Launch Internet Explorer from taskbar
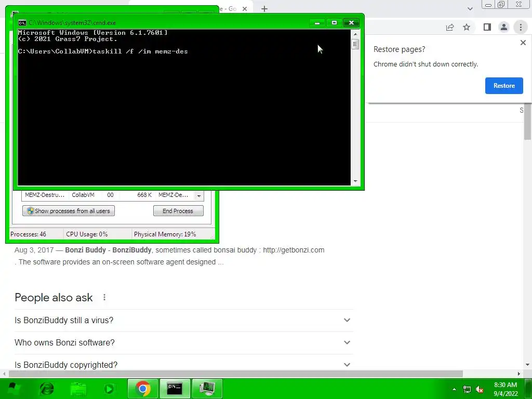The height and width of the screenshot is (399, 532). (x=47, y=389)
